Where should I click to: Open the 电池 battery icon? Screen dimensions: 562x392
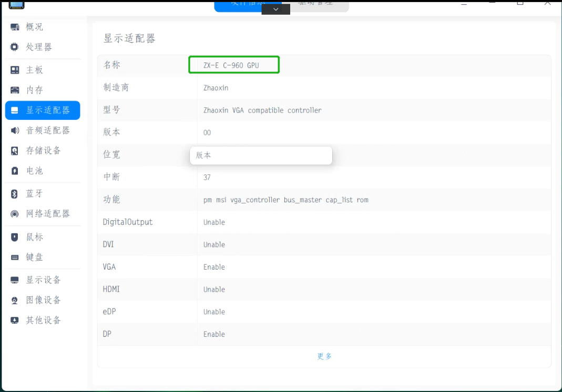[x=15, y=171]
